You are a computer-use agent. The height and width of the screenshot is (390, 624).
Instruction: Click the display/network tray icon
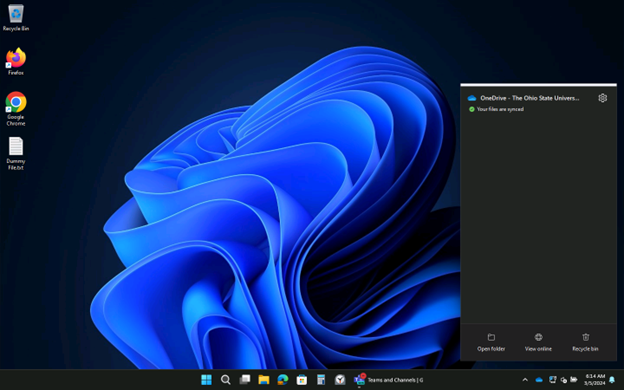[552, 380]
